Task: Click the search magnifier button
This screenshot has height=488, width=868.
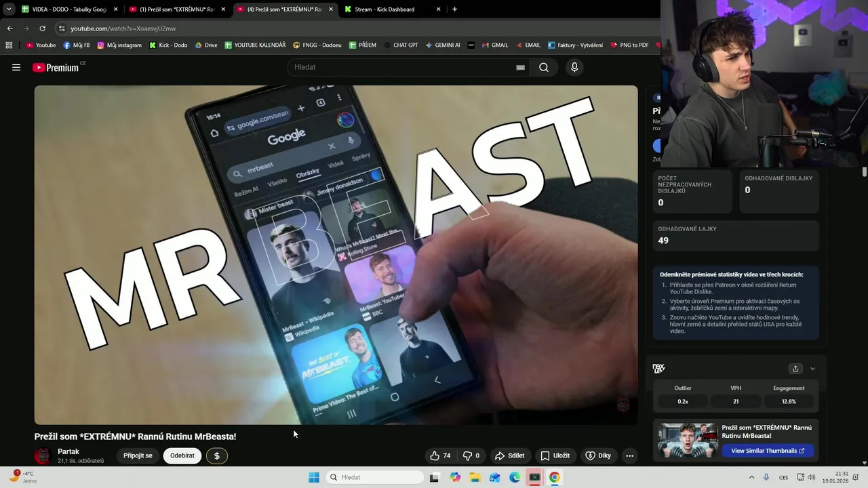Action: click(x=544, y=67)
